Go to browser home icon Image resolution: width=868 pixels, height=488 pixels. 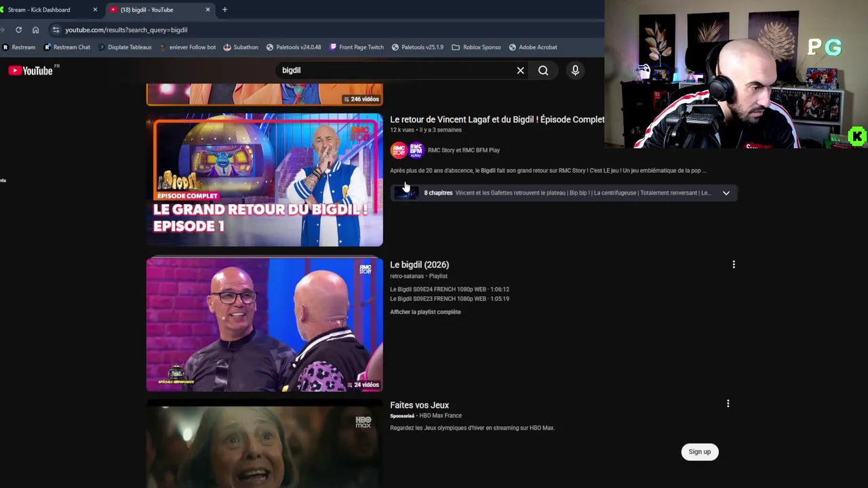click(x=35, y=30)
